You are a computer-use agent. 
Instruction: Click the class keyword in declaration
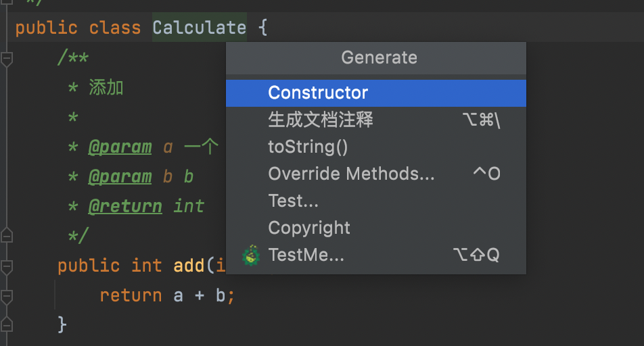115,28
